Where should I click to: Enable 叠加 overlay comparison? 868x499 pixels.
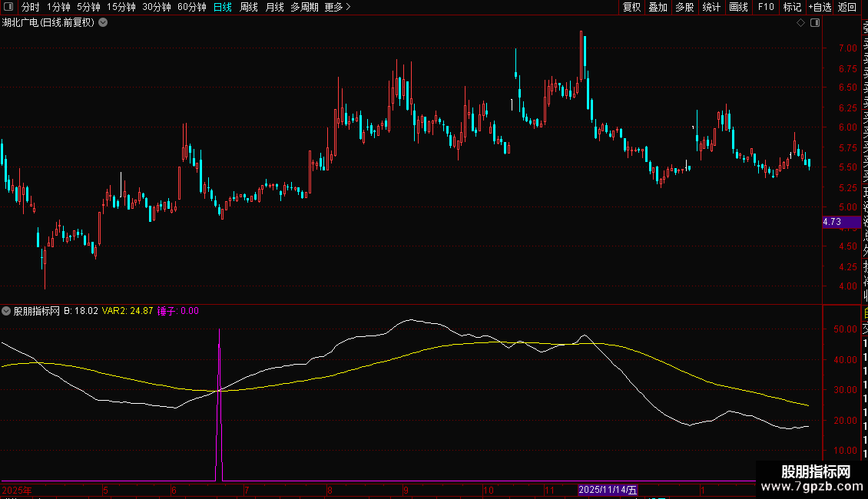[x=658, y=7]
